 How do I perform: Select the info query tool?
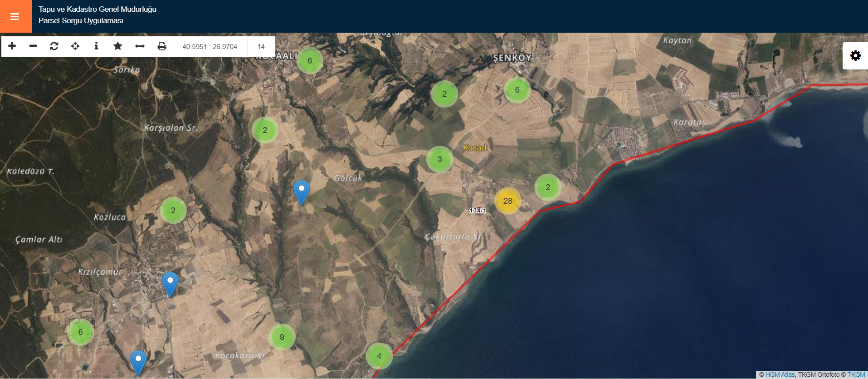click(96, 46)
